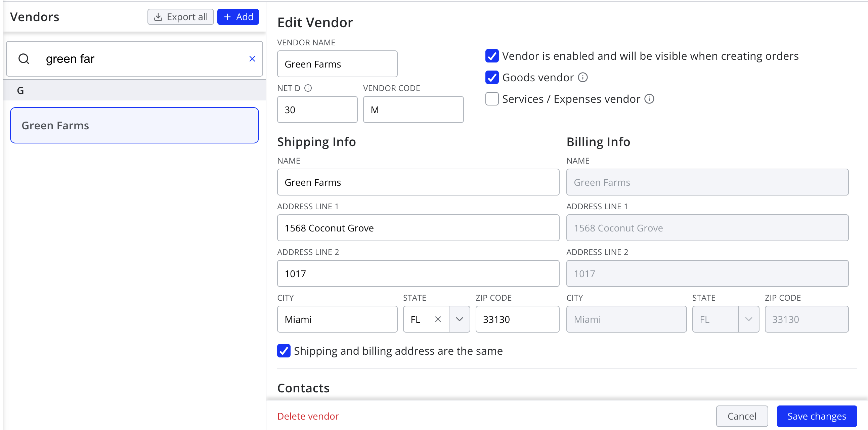
Task: Open Services / Expenses vendor info icon
Action: tap(649, 99)
